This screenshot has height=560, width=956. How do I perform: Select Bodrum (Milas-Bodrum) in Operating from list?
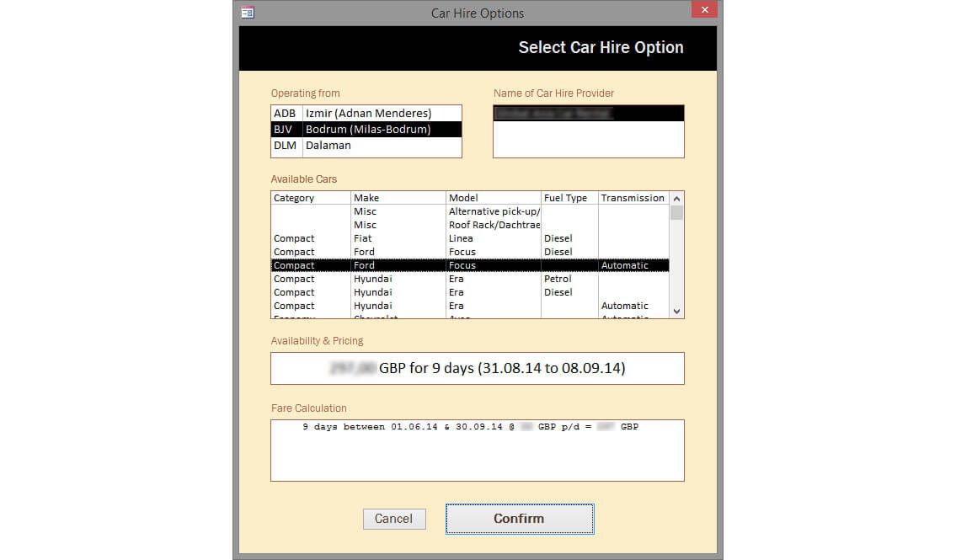coord(367,130)
